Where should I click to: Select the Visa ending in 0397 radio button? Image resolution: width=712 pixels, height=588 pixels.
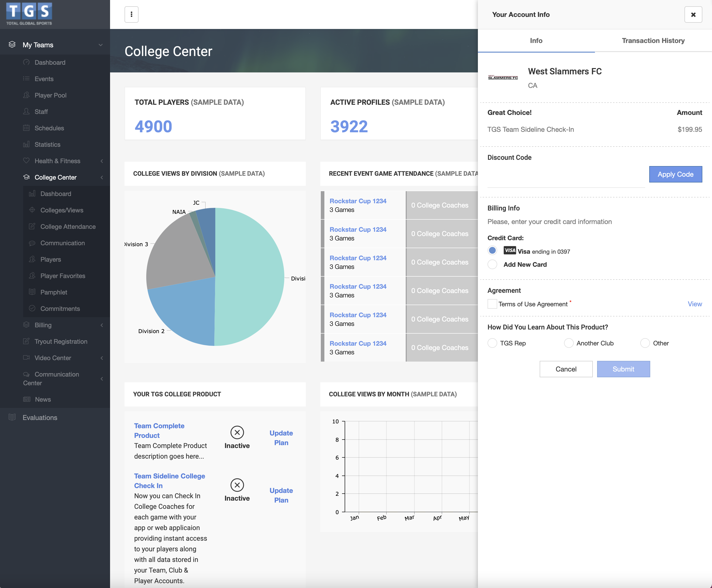[x=493, y=251]
